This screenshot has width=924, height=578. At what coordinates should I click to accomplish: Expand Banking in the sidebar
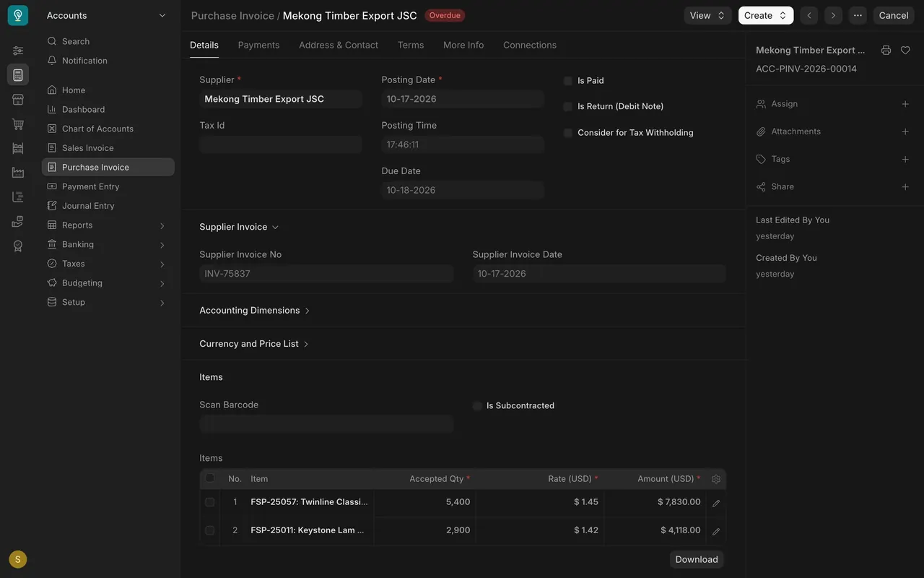pyautogui.click(x=108, y=244)
